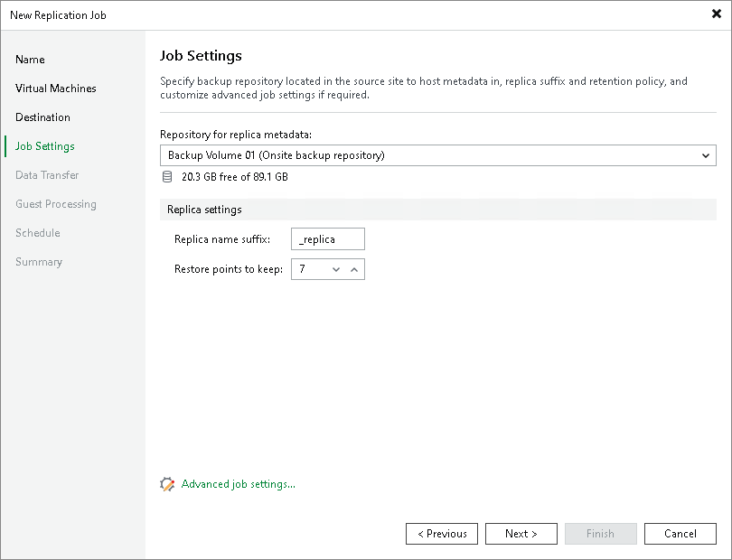This screenshot has width=732, height=560.
Task: Click the backup repository disk icon
Action: pos(167,177)
